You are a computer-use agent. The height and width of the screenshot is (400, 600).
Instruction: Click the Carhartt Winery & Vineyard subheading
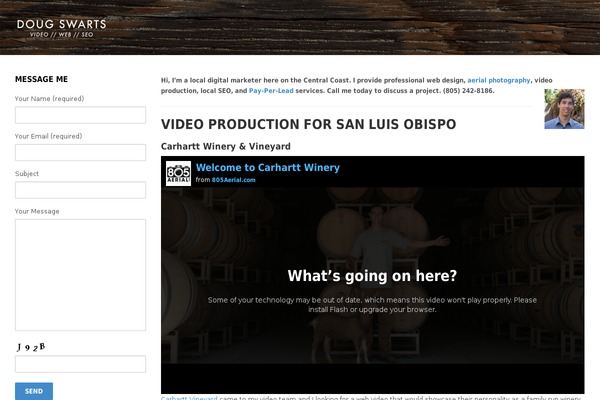pyautogui.click(x=226, y=146)
